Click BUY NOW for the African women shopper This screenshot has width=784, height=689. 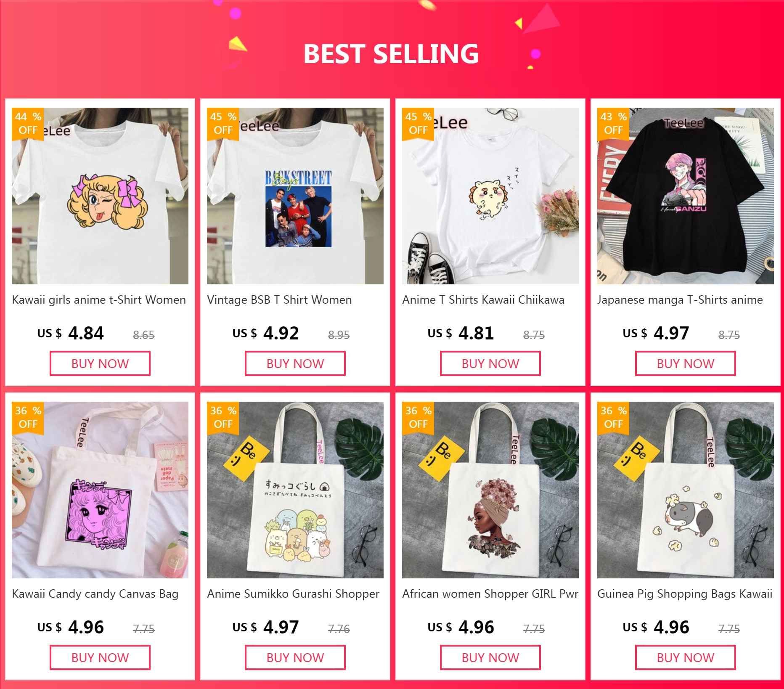(490, 657)
